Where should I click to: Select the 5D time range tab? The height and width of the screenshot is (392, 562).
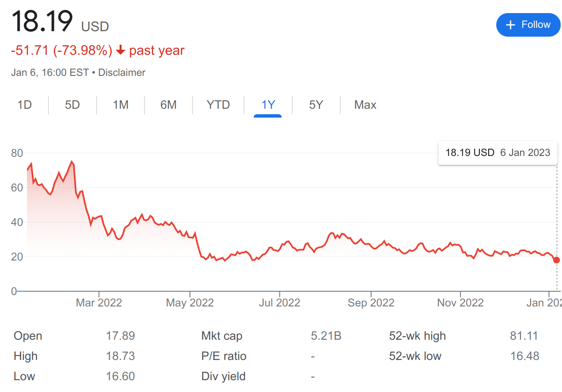[73, 105]
